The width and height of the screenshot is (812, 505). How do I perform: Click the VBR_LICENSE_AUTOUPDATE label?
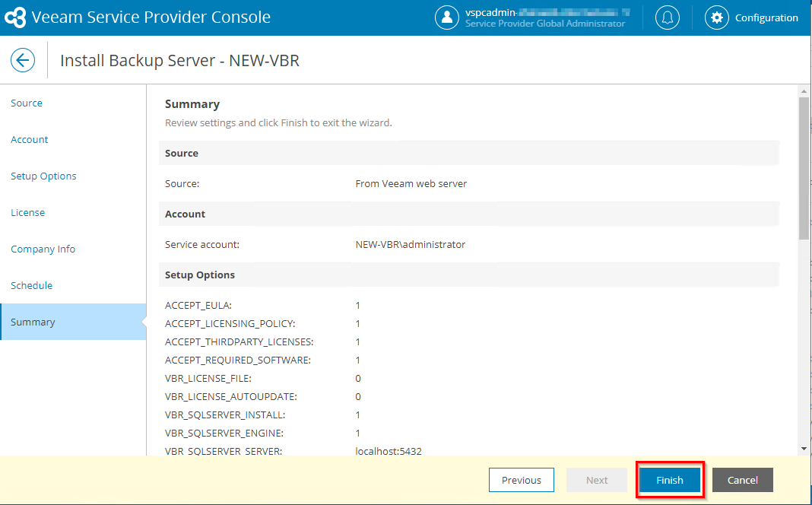pyautogui.click(x=231, y=397)
